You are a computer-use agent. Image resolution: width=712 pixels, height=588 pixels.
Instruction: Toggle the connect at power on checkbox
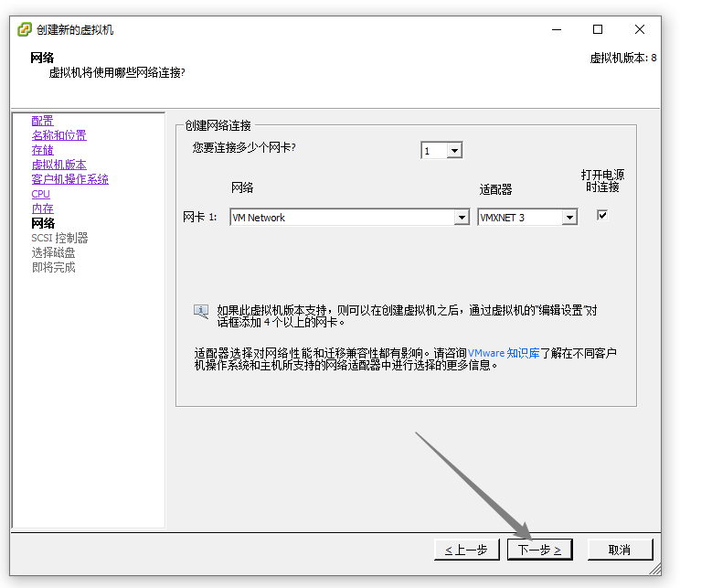(x=602, y=215)
